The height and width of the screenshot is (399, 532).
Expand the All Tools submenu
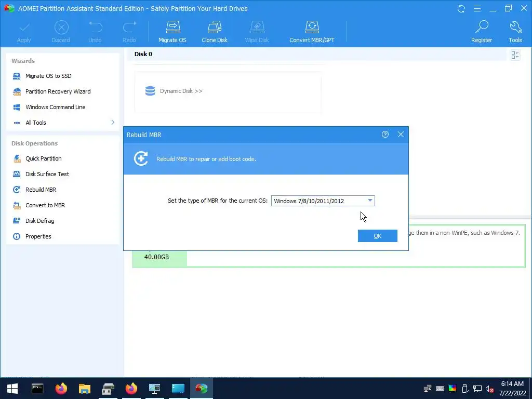(x=63, y=123)
